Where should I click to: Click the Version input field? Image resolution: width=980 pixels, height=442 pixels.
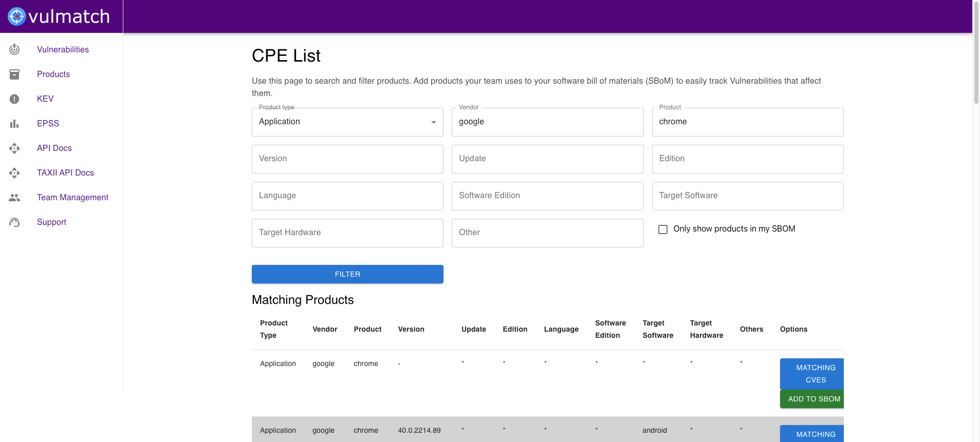347,159
